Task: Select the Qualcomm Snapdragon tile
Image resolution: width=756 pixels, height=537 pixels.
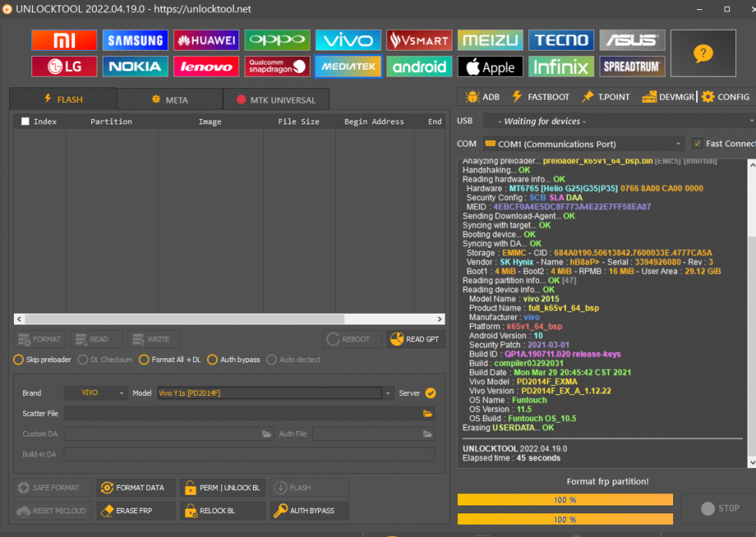Action: tap(278, 67)
